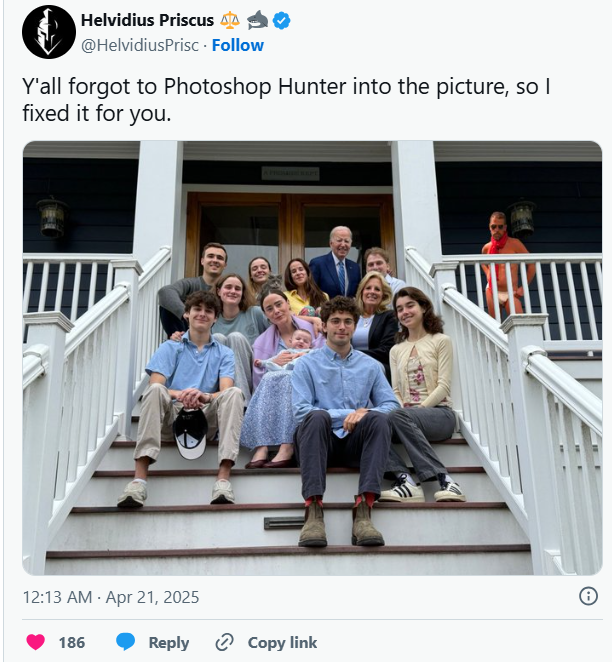Click the tweet text starting with Y'all forgot
The width and height of the screenshot is (612, 662).
pos(286,100)
